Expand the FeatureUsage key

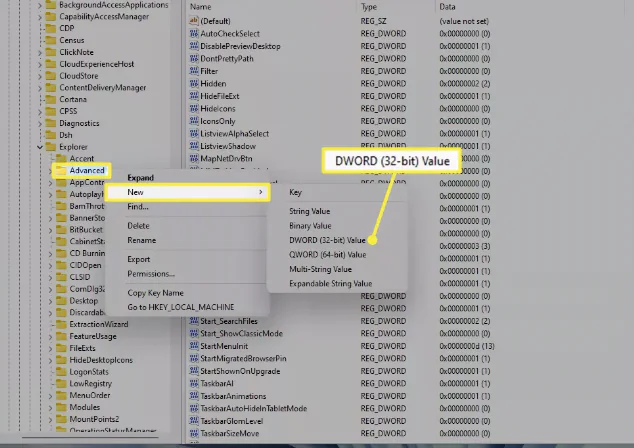[50, 336]
